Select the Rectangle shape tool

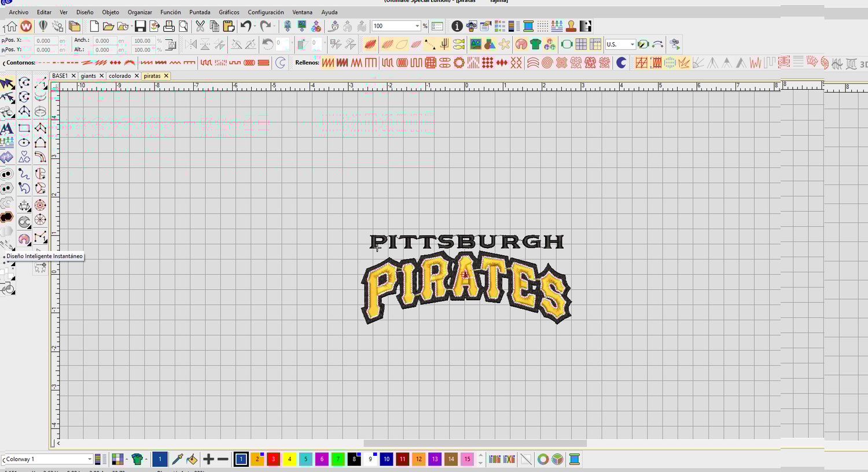click(x=24, y=128)
